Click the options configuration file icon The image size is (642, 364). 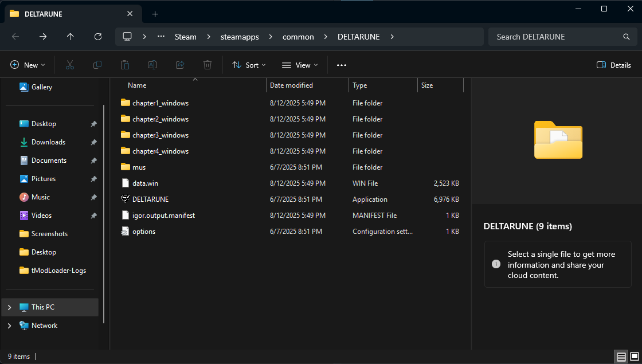(x=126, y=232)
